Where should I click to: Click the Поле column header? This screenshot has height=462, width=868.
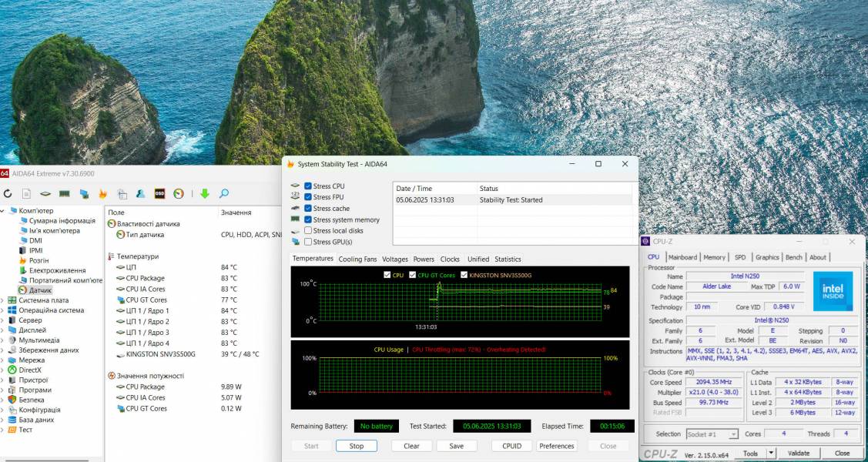116,213
